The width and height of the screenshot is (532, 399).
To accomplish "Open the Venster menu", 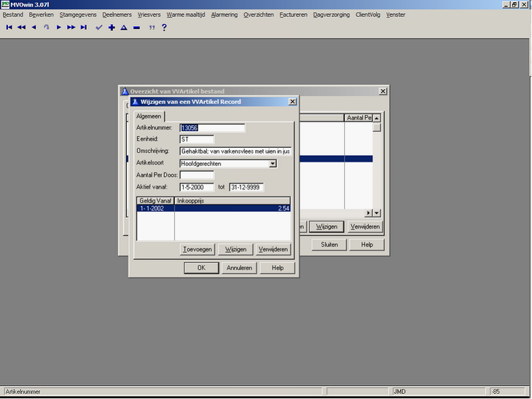I will pyautogui.click(x=396, y=15).
